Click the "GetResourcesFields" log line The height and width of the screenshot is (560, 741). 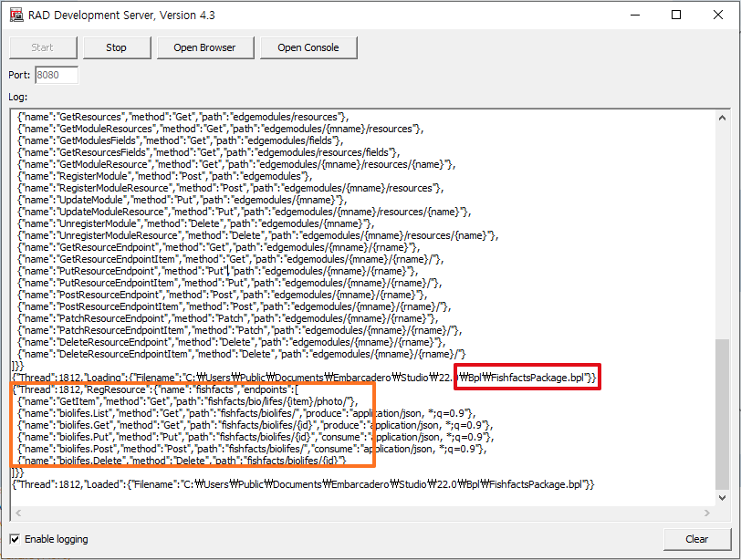208,152
